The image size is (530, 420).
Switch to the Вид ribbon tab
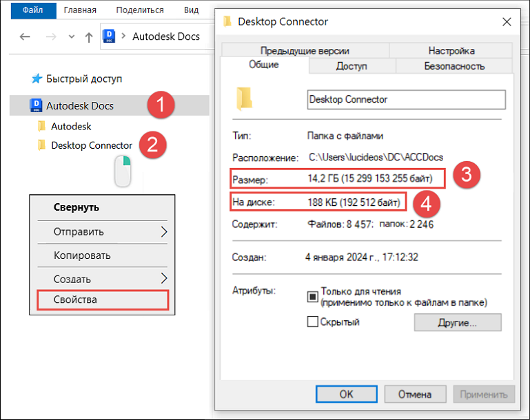192,10
